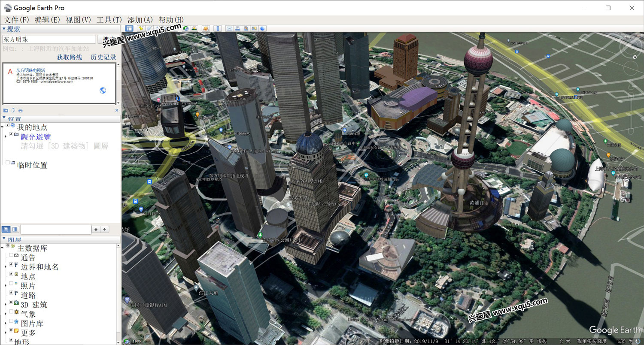The width and height of the screenshot is (644, 345).
Task: Click the blue Earth globe toolbar icon
Action: [x=262, y=28]
